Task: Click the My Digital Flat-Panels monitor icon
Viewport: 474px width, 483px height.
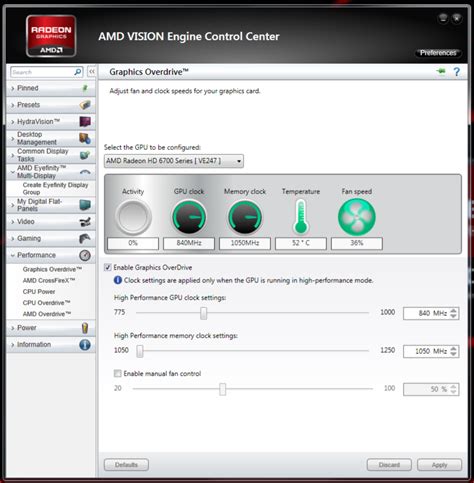Action: pyautogui.click(x=85, y=205)
